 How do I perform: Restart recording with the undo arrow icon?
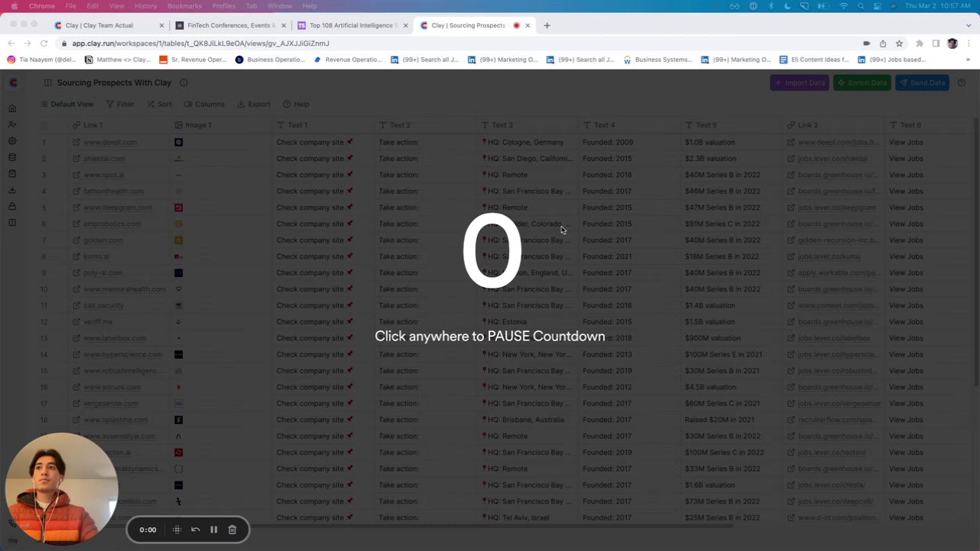[195, 530]
